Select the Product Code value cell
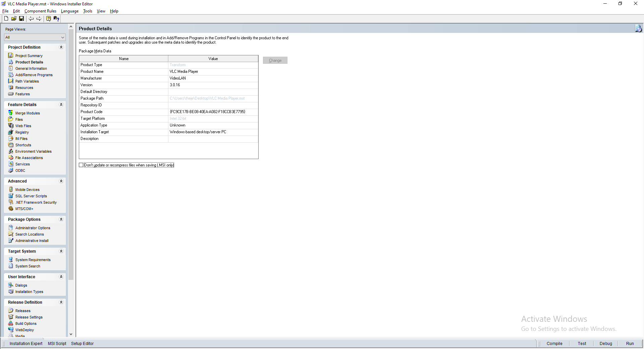The height and width of the screenshot is (349, 644). 213,112
